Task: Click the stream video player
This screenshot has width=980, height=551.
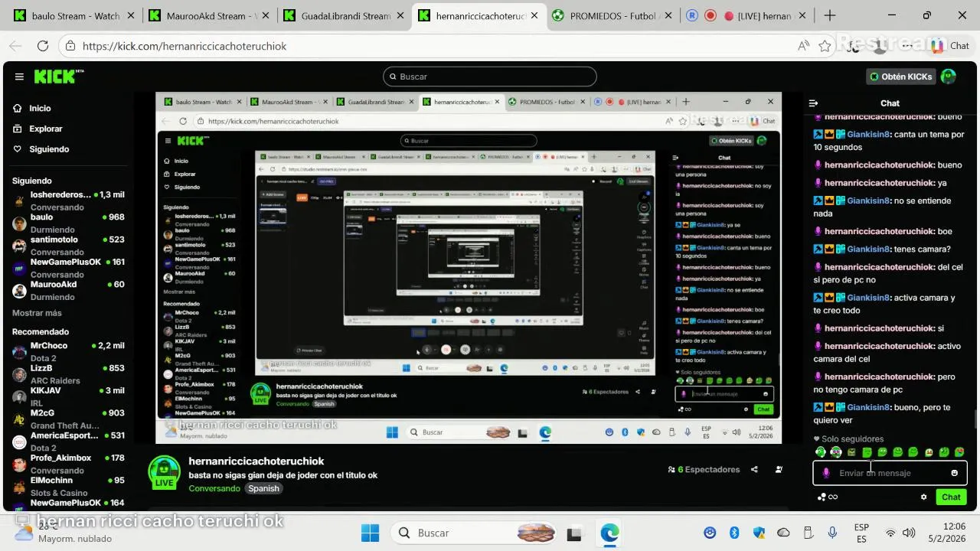Action: 469,268
